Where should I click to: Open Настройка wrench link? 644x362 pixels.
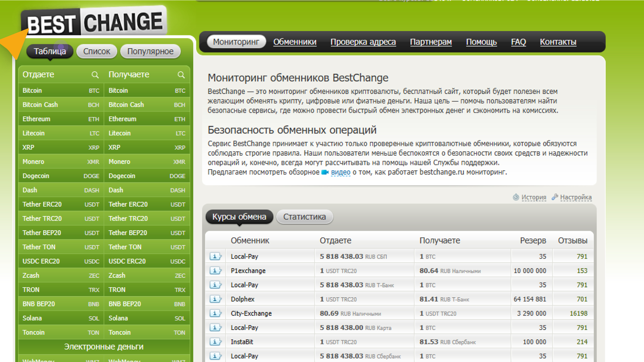click(x=575, y=197)
